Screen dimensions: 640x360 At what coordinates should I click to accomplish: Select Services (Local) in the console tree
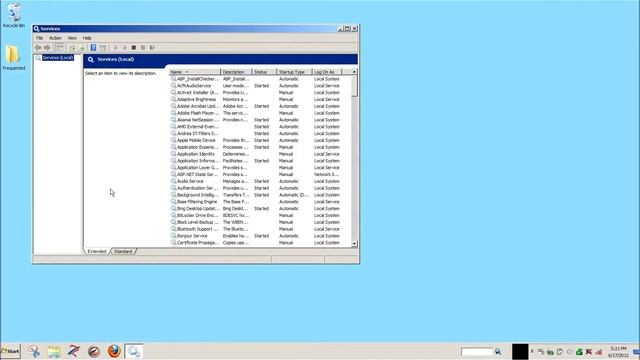(58, 58)
